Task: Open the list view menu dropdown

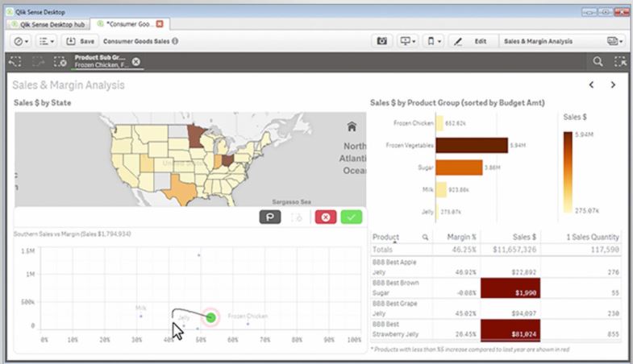Action: (47, 40)
